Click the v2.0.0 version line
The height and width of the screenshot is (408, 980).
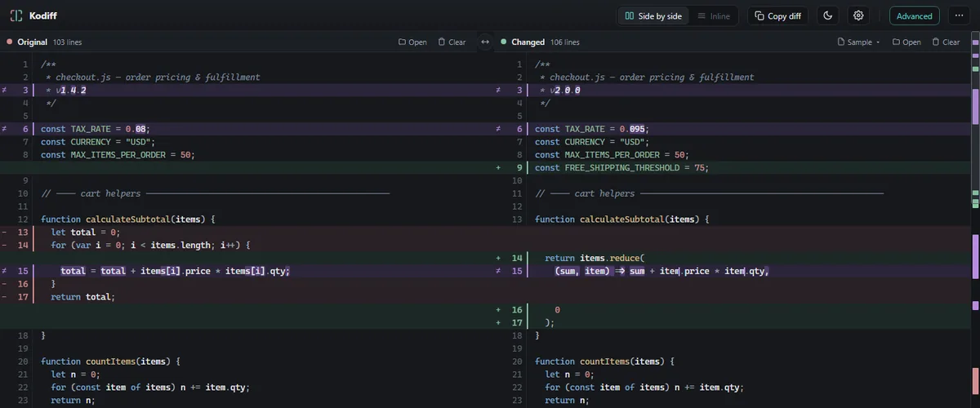coord(731,91)
